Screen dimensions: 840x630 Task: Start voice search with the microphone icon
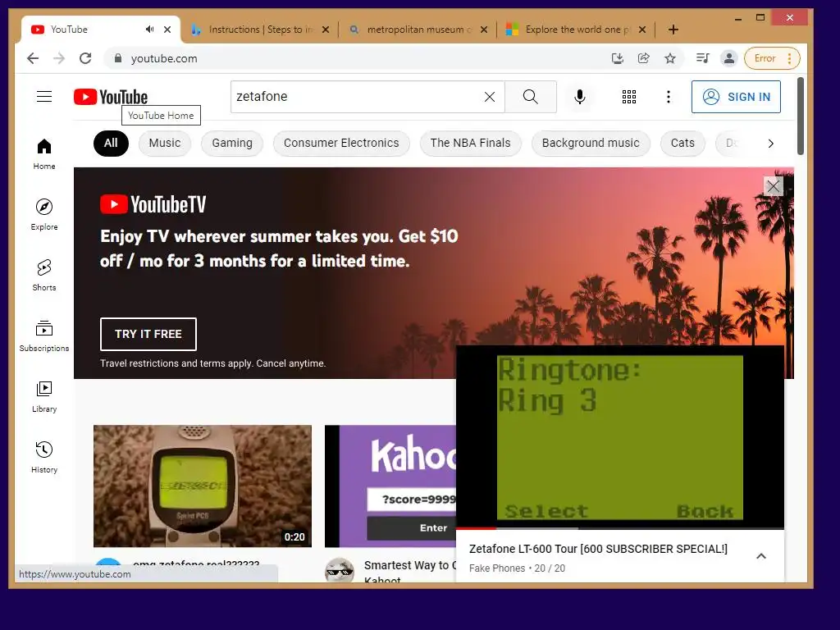[580, 97]
